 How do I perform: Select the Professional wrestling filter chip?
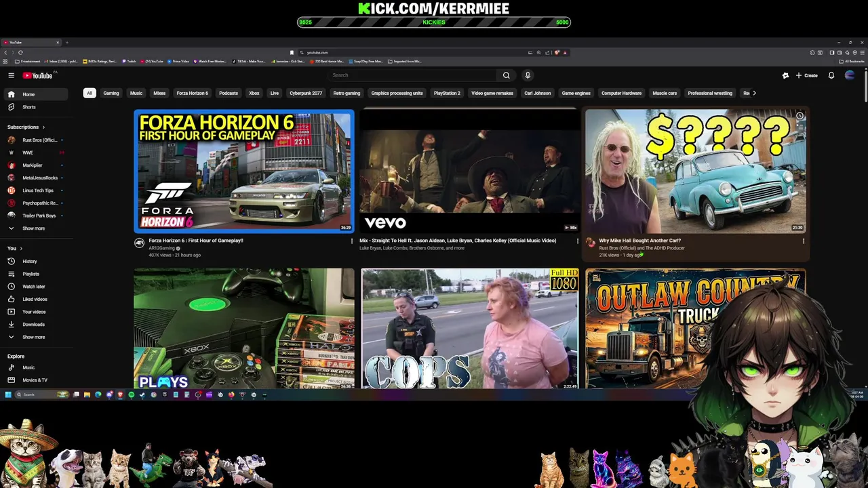pyautogui.click(x=710, y=93)
